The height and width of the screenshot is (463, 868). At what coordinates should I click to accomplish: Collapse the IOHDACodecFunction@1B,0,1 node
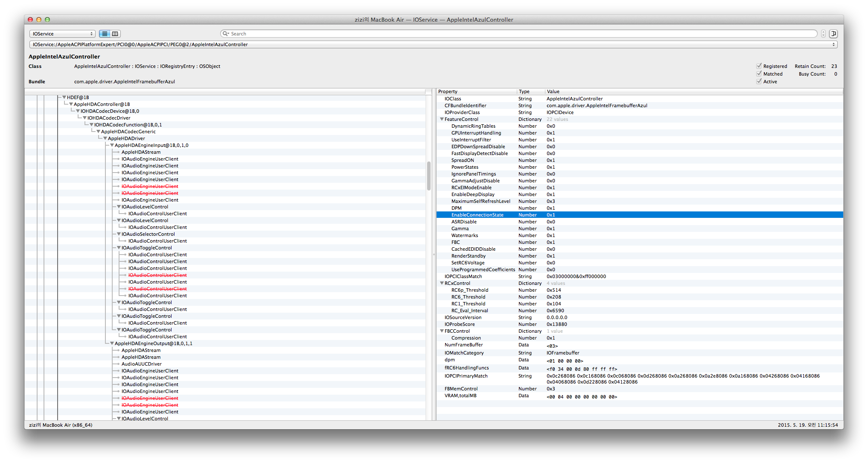pos(91,125)
